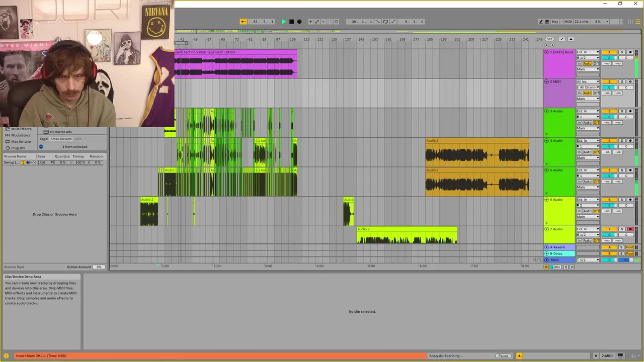This screenshot has width=644, height=362.
Task: Unfold the A Reverb return track
Action: click(547, 247)
